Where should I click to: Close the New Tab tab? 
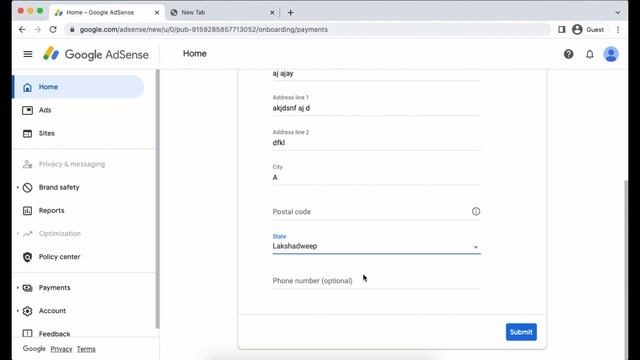272,13
